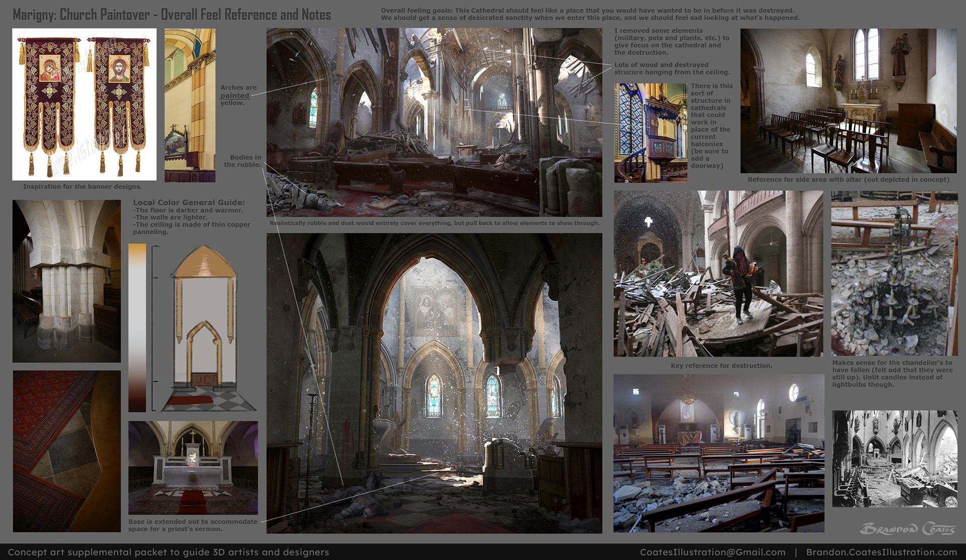Click the damaged church pews photo
Image resolution: width=966 pixels, height=560 pixels.
[718, 453]
